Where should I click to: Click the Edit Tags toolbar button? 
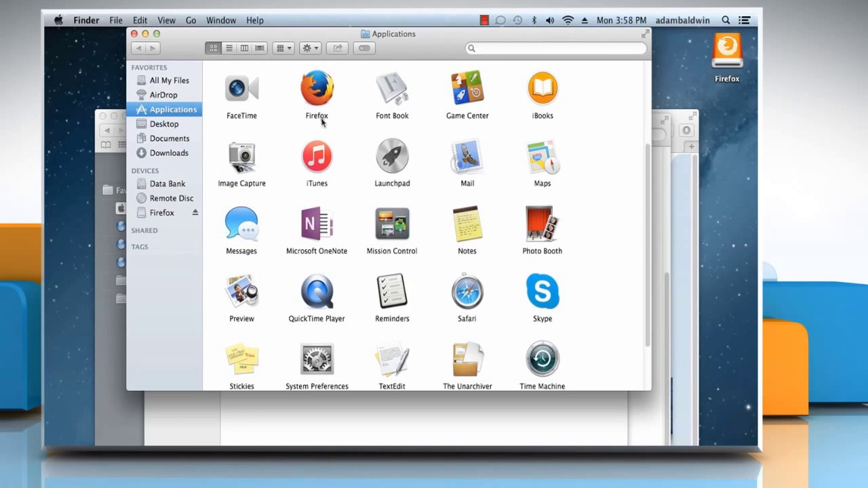pos(364,48)
